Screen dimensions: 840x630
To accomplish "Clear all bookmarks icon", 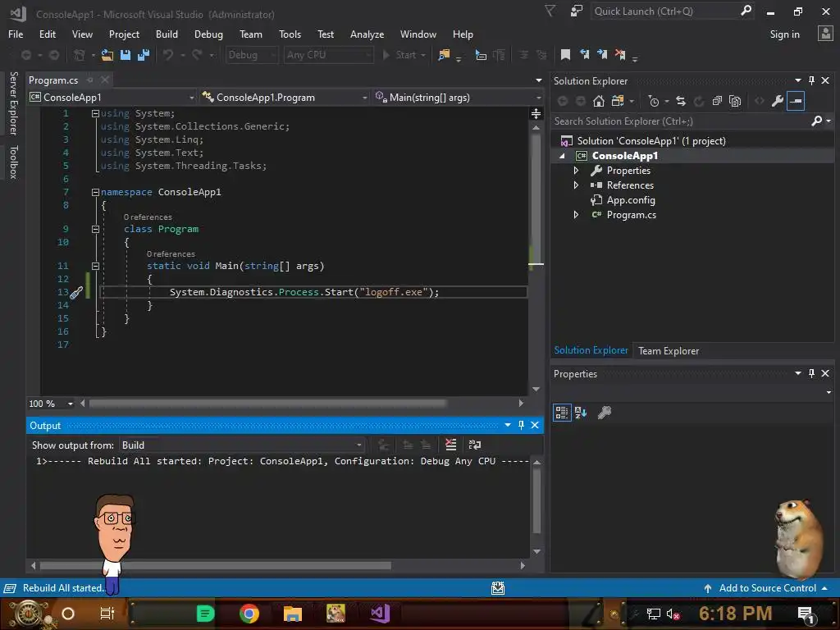I will click(620, 55).
